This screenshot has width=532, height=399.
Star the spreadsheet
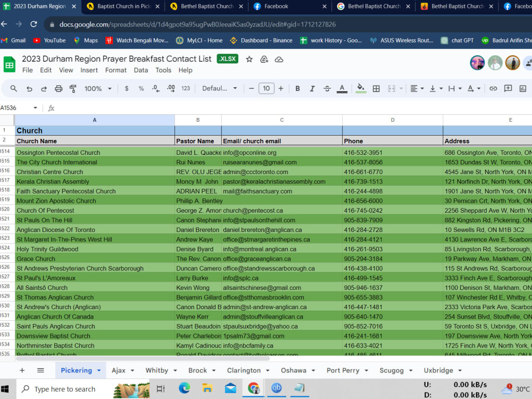coord(249,59)
